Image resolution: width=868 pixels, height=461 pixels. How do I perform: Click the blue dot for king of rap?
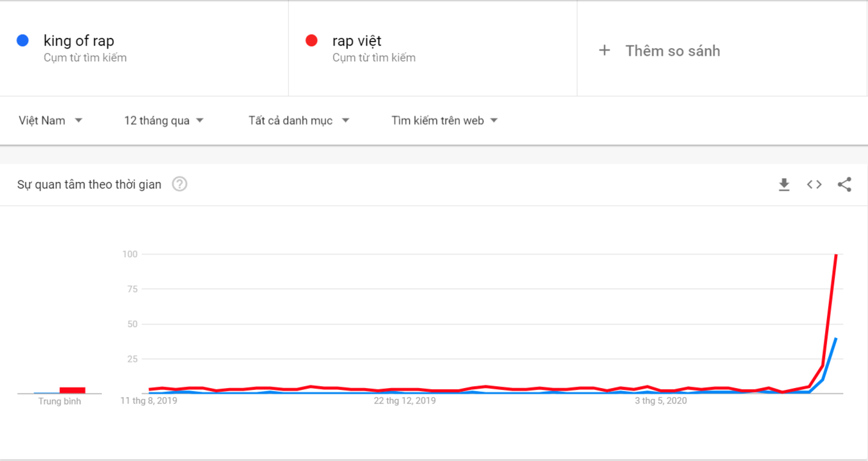(x=23, y=41)
